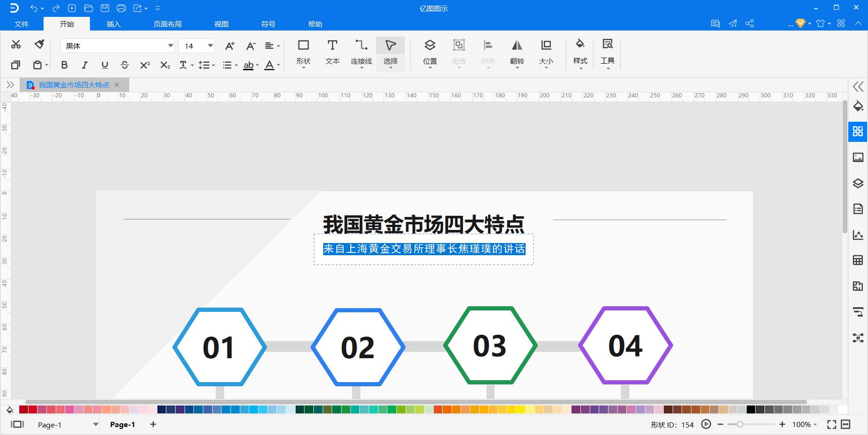
Task: Click the plus button to add a new page
Action: (x=153, y=424)
